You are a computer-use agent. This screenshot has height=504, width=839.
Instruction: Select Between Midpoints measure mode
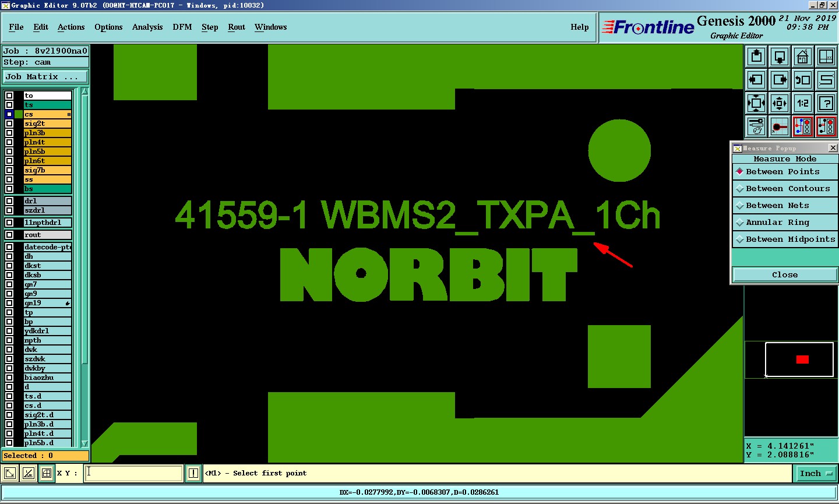(785, 239)
